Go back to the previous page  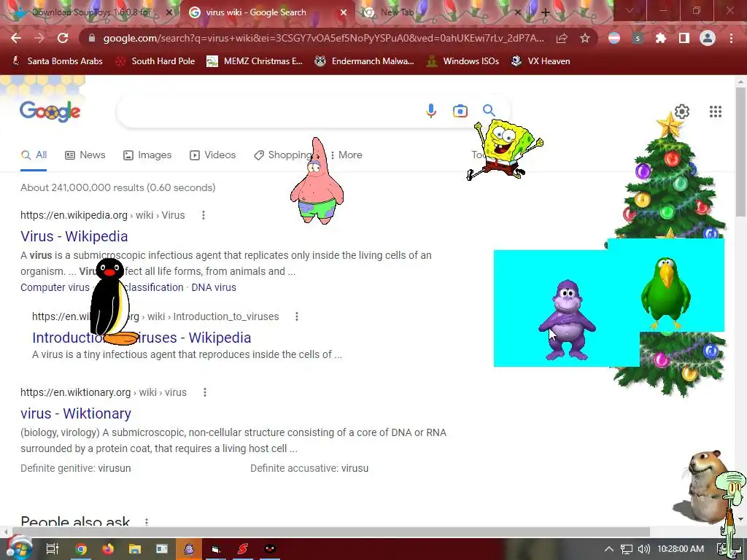pos(16,38)
